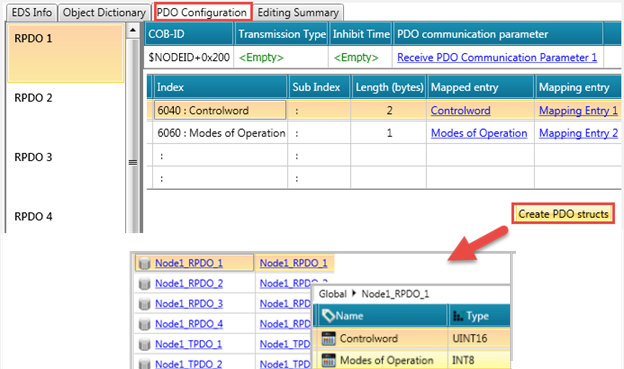Open the Node1_RPDO_4 link in first column
Image resolution: width=624 pixels, height=369 pixels.
point(189,324)
